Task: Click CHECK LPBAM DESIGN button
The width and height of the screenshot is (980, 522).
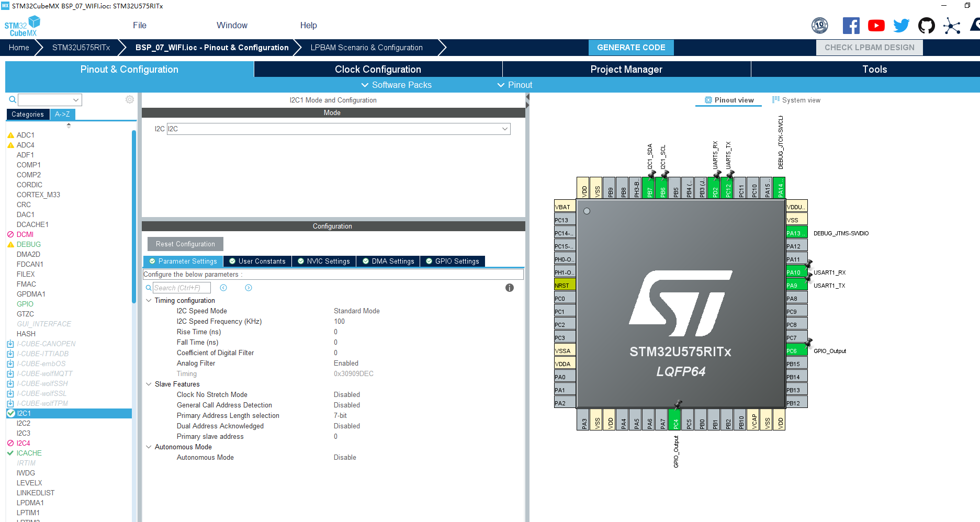Action: pos(870,47)
